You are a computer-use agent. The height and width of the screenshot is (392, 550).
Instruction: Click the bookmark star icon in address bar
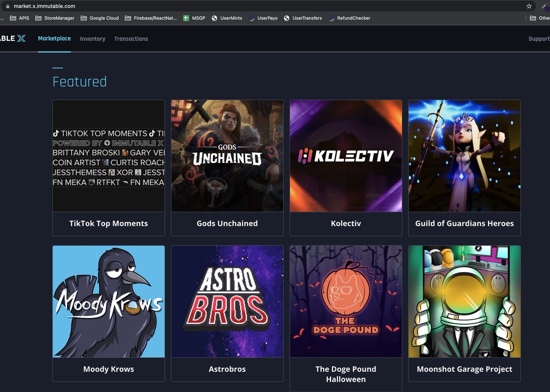[x=529, y=6]
